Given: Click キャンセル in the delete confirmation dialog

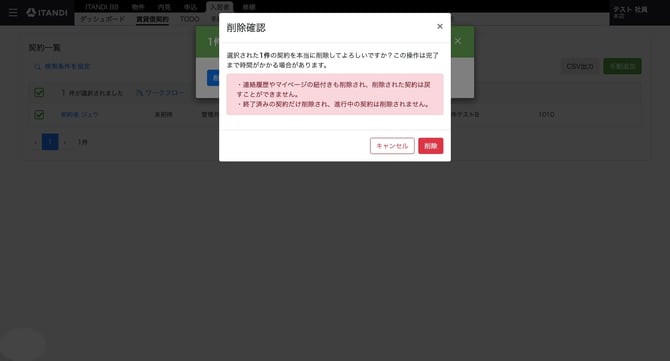Looking at the screenshot, I should point(392,146).
